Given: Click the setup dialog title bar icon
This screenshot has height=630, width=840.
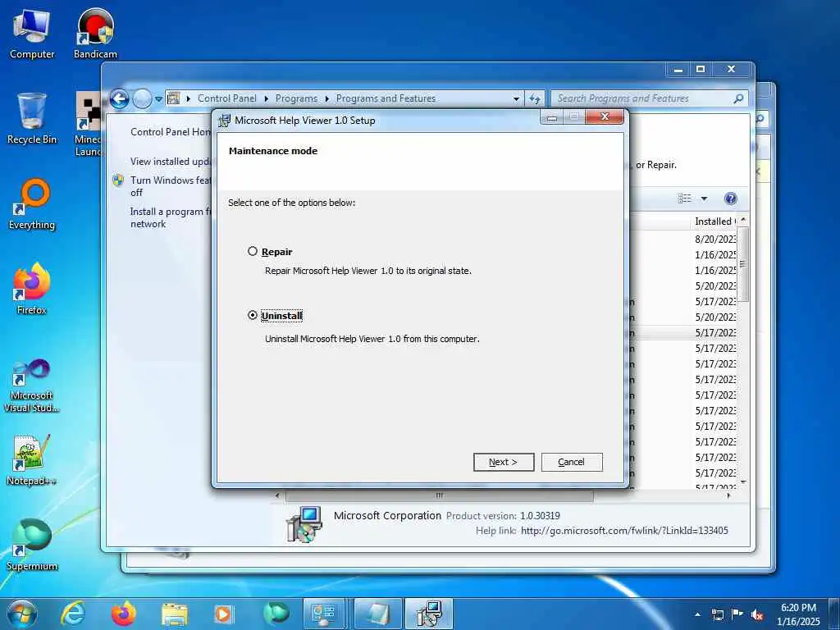Looking at the screenshot, I should coord(225,120).
